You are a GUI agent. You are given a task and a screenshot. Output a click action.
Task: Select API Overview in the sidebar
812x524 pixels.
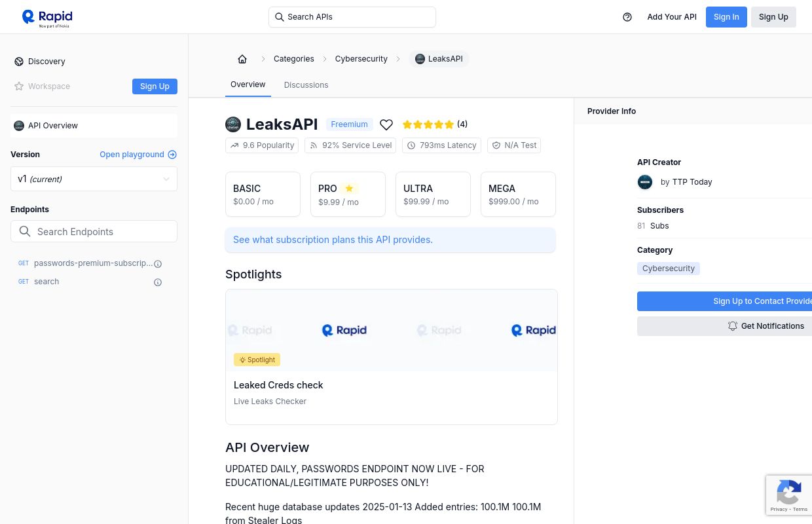94,126
